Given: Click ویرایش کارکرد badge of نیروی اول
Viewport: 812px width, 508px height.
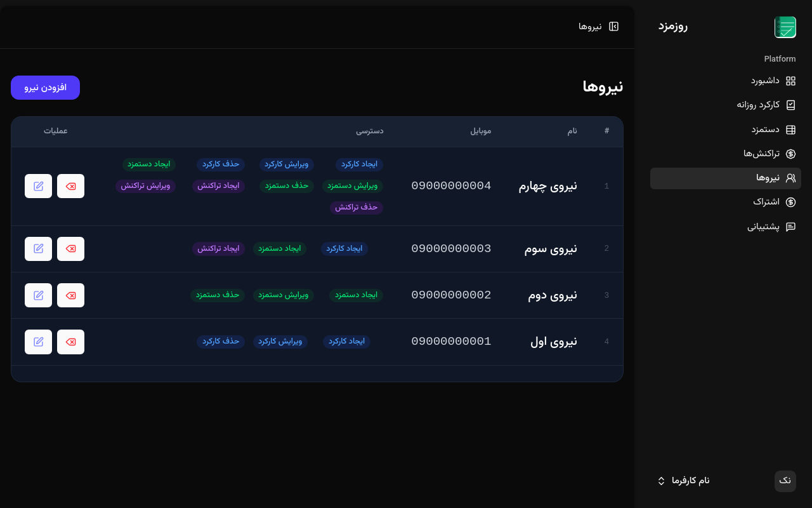Looking at the screenshot, I should 280,342.
